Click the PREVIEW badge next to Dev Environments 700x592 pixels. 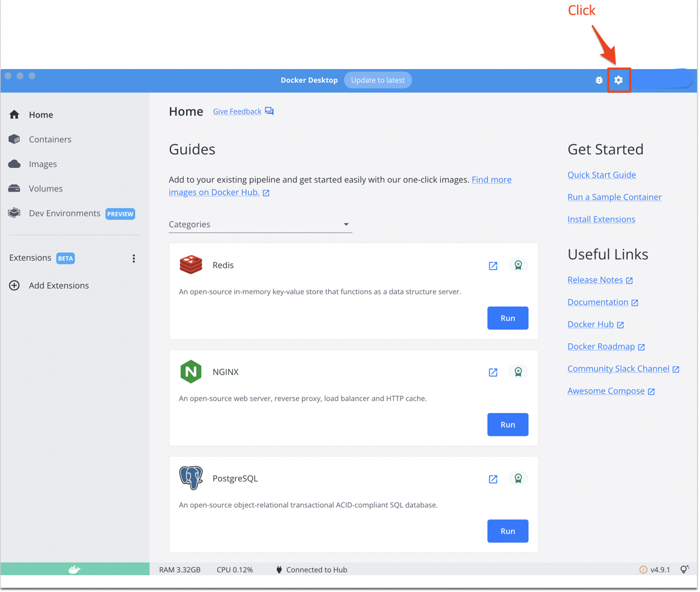click(121, 214)
